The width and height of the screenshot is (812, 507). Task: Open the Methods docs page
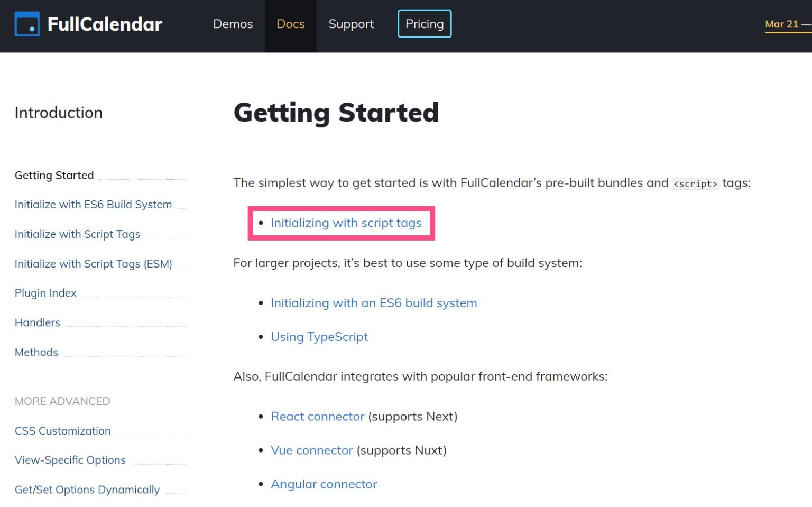click(x=36, y=352)
